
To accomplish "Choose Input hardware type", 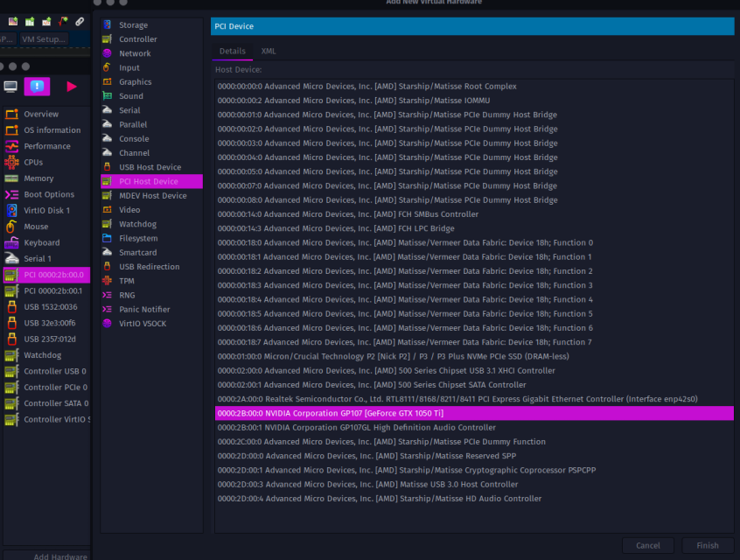I will (151, 67).
